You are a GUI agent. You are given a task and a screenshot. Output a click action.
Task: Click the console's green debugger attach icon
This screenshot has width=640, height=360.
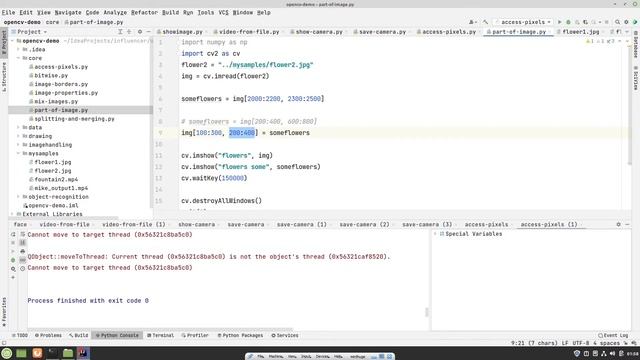click(13, 260)
